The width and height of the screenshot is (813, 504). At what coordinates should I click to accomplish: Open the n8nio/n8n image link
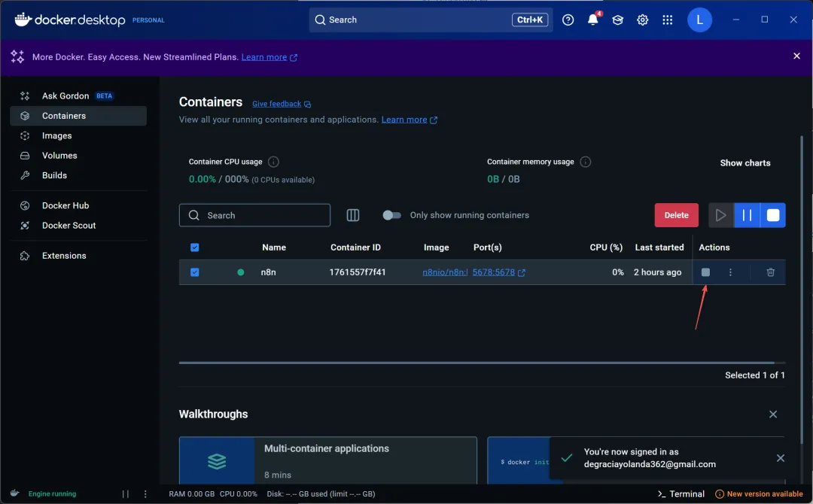[445, 272]
